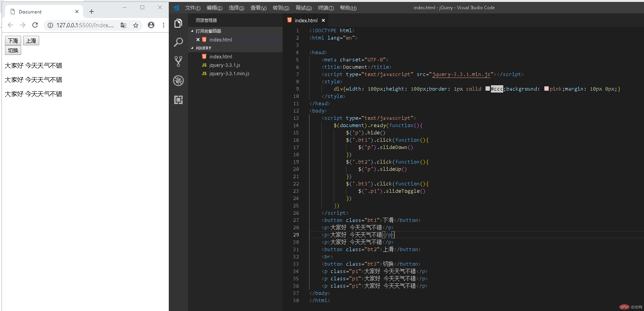
Task: Open the Chrome profile avatar
Action: (151, 25)
